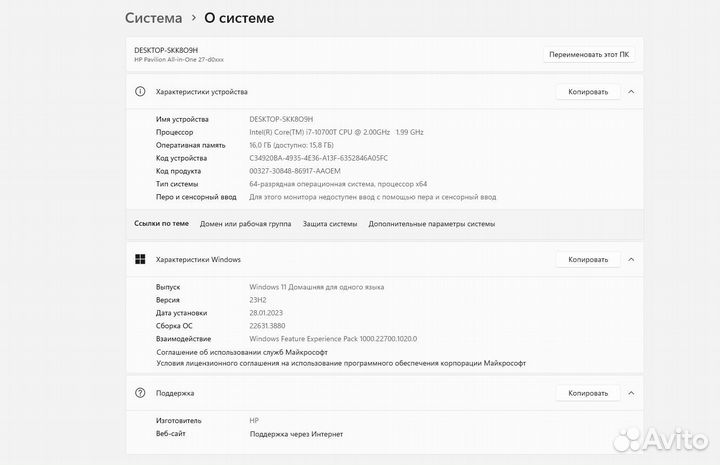Collapse the Характеристики Windows section chevron
This screenshot has height=465, width=720.
point(631,259)
